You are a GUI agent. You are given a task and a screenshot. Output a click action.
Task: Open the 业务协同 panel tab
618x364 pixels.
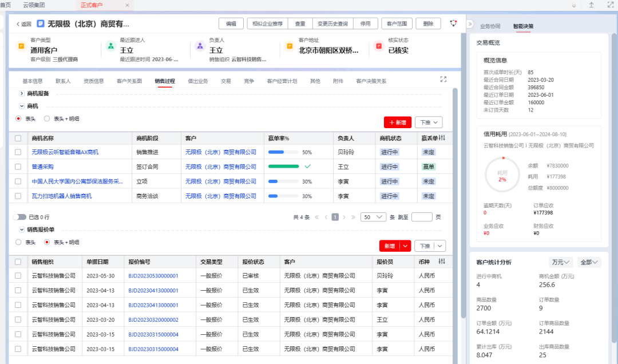coord(490,25)
